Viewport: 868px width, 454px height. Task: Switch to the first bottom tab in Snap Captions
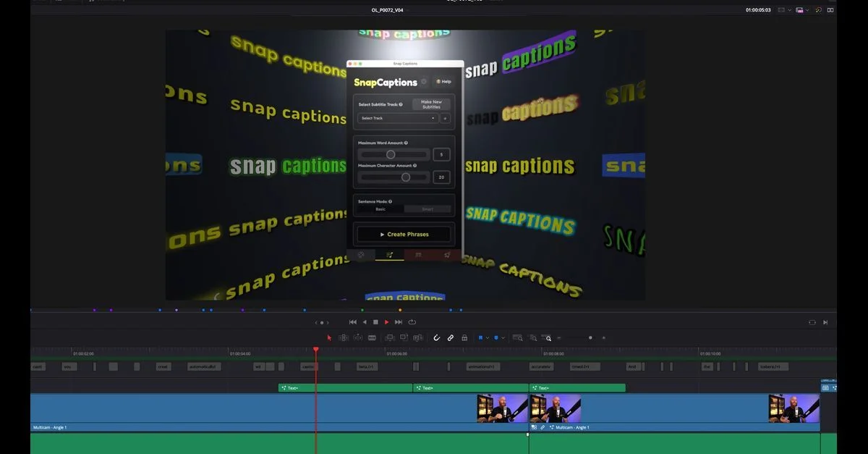pyautogui.click(x=361, y=255)
